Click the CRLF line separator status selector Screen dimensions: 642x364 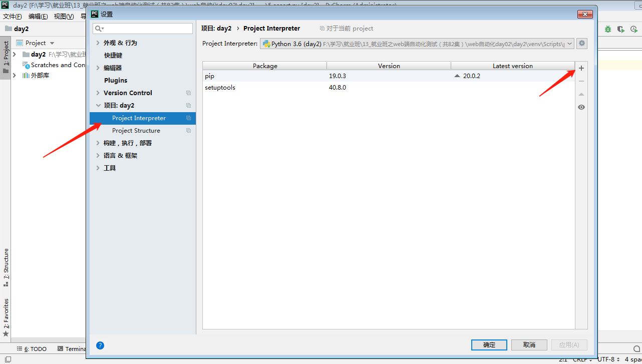tap(583, 359)
